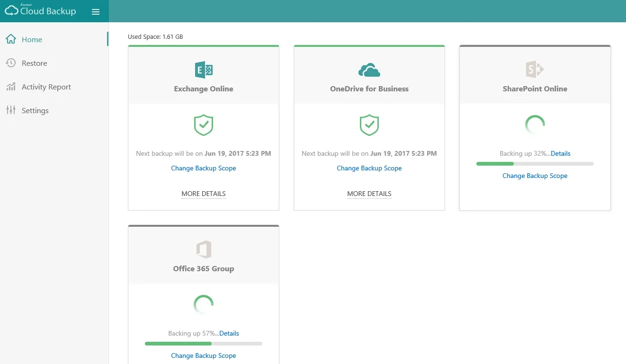Click the Exchange Online icon
The width and height of the screenshot is (626, 364).
click(x=204, y=70)
